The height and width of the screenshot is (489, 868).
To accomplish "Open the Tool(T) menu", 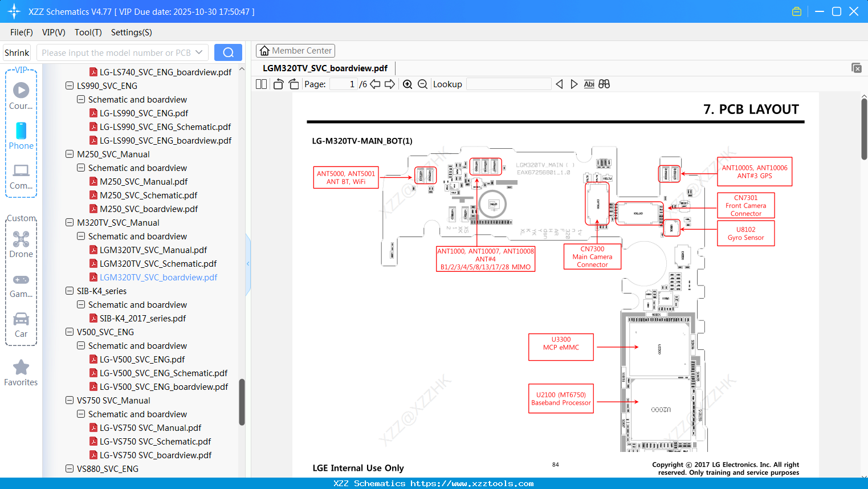I will tap(88, 32).
